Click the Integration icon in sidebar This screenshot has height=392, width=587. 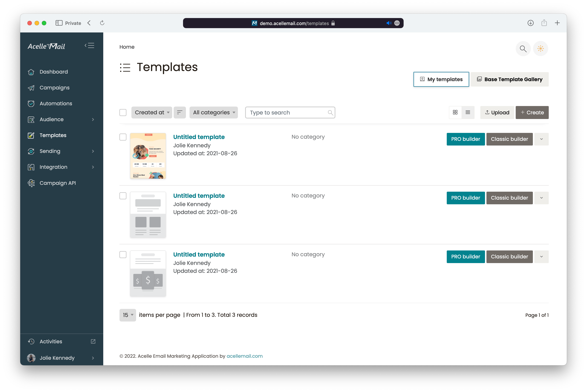(31, 167)
